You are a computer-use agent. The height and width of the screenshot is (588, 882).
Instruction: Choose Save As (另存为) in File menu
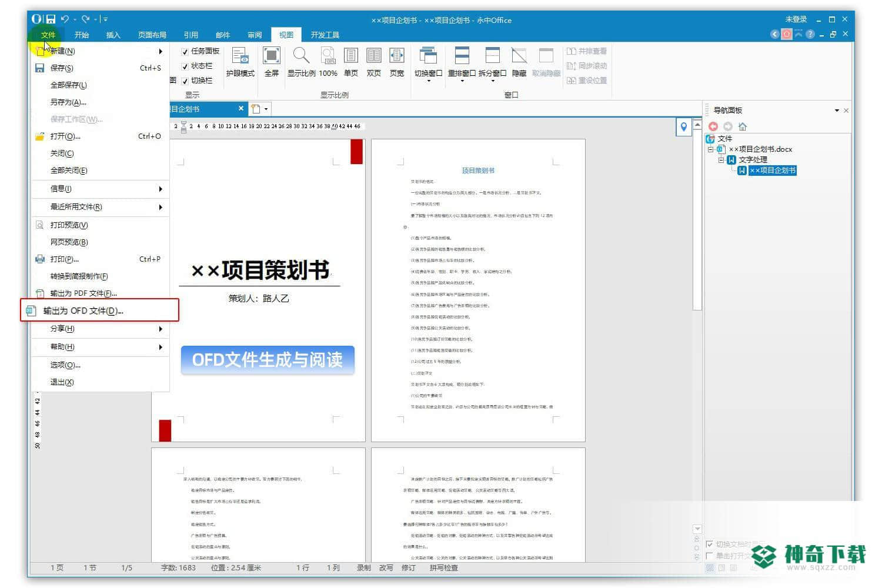100,102
